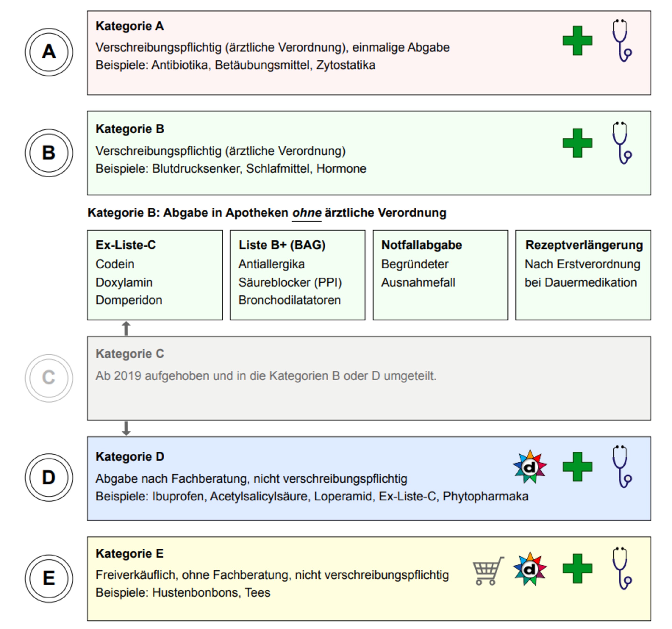Click the colorful drugstore star in Kategorie D
Screen dimensions: 672x629
tap(530, 467)
